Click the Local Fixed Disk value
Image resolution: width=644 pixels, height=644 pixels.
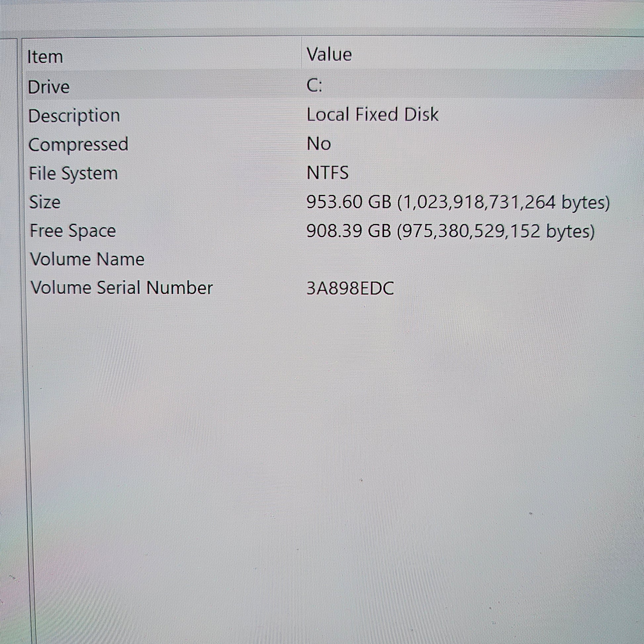[x=372, y=114]
